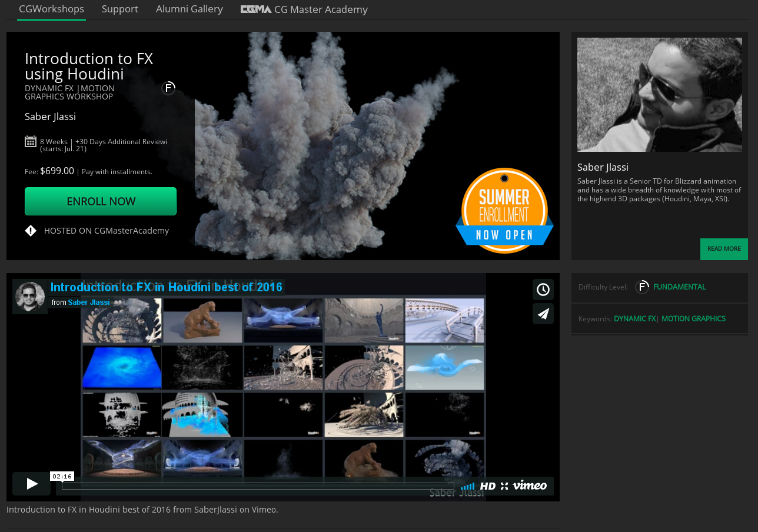Screen dimensions: 758x532
Task: Click the CGMA logo icon
Action: pyautogui.click(x=256, y=9)
